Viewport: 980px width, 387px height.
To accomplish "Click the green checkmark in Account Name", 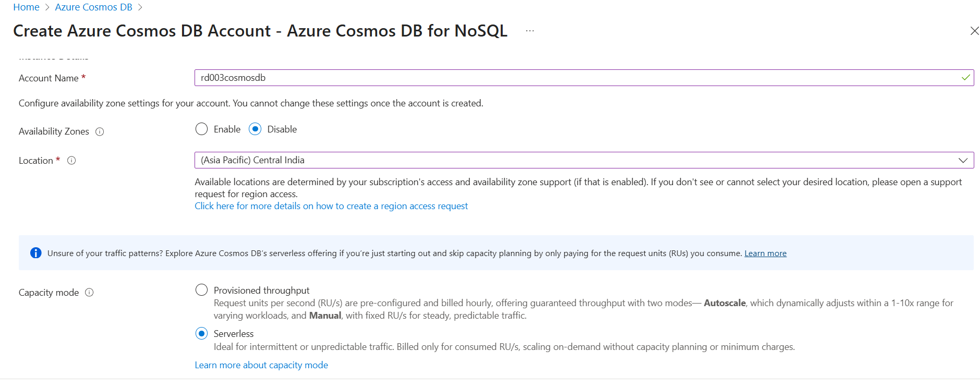I will coord(965,78).
